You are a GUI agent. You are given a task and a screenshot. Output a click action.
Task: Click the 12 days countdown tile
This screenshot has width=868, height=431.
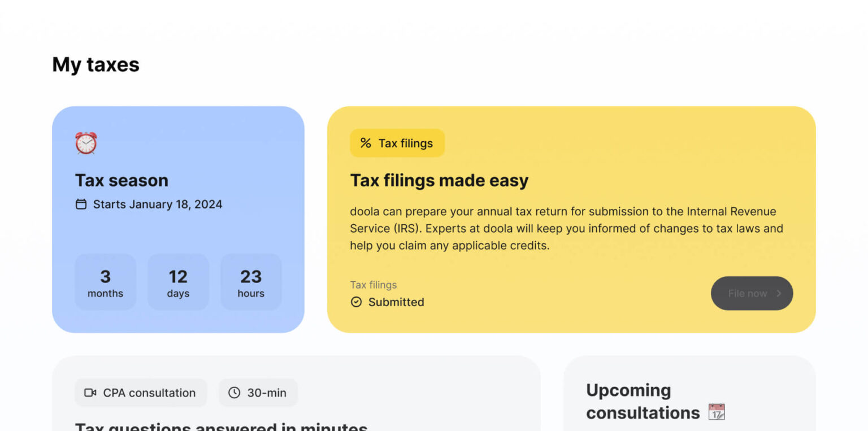[178, 282]
